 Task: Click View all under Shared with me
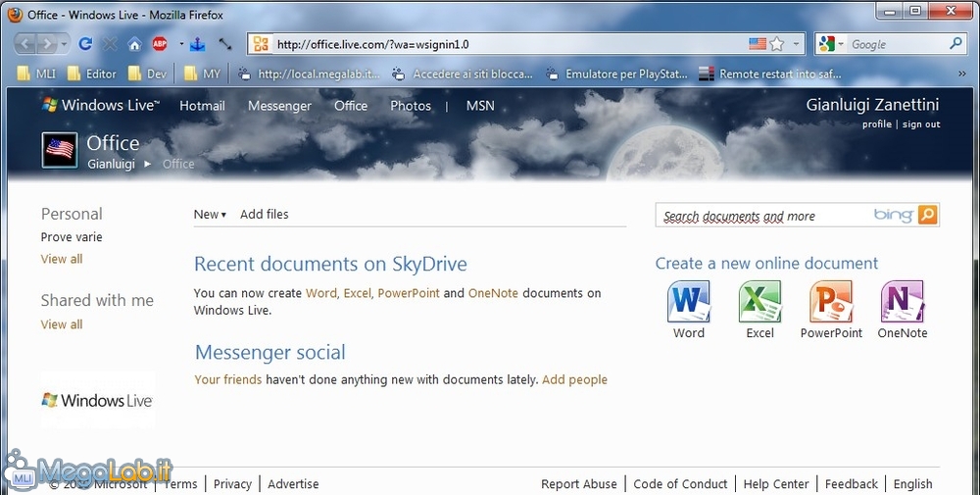click(61, 324)
